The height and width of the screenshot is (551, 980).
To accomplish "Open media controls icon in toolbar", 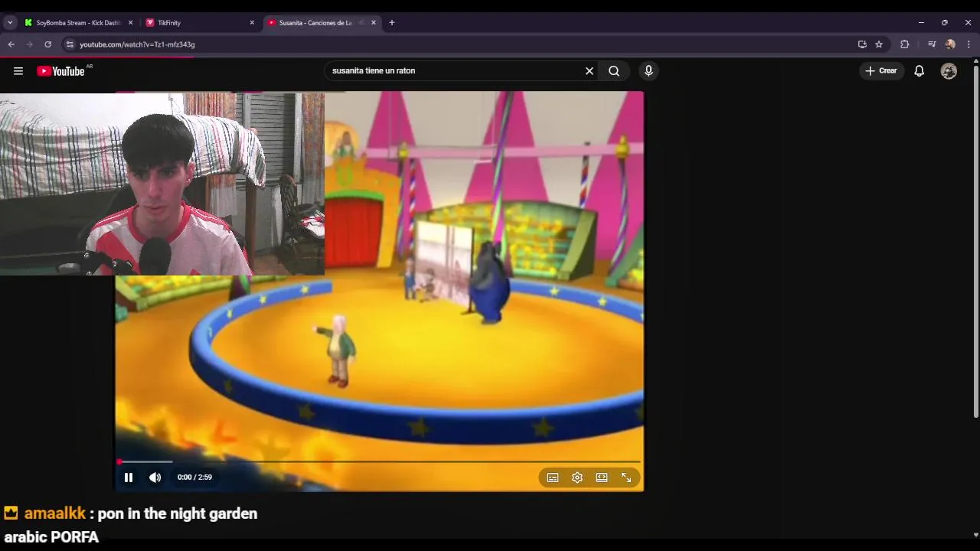I will point(932,44).
